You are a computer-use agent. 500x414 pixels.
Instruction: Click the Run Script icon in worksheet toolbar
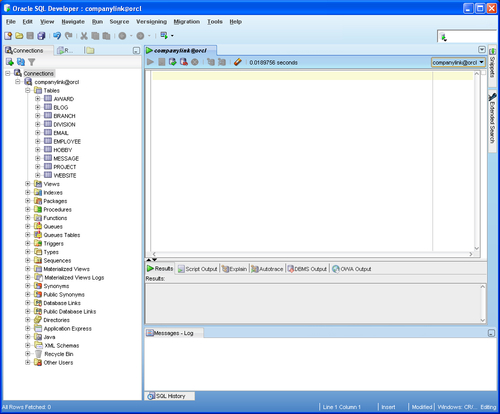point(162,62)
